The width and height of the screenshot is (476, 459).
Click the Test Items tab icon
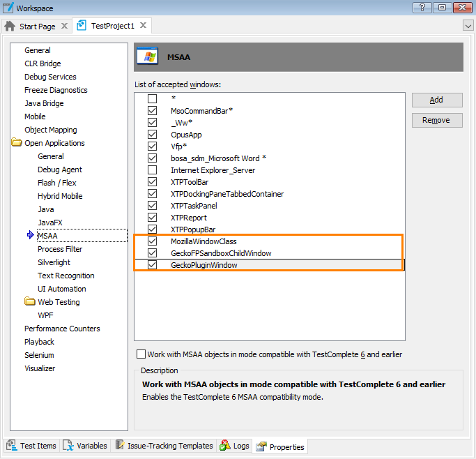[x=12, y=445]
